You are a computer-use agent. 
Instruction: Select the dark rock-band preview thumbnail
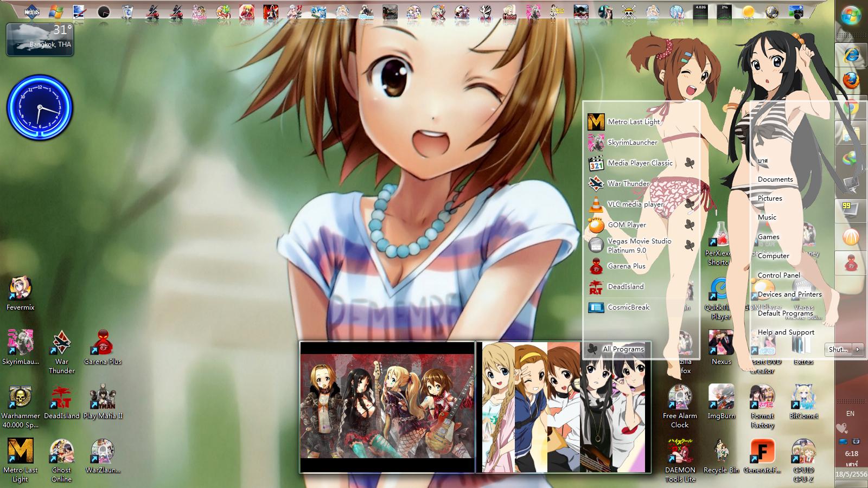[387, 407]
